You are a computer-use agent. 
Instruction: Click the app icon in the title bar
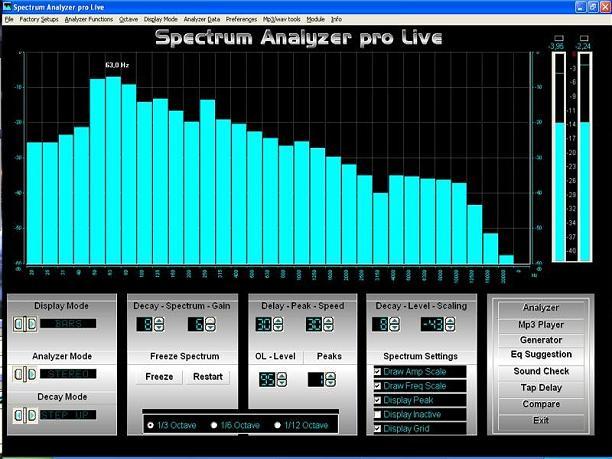tap(7, 7)
